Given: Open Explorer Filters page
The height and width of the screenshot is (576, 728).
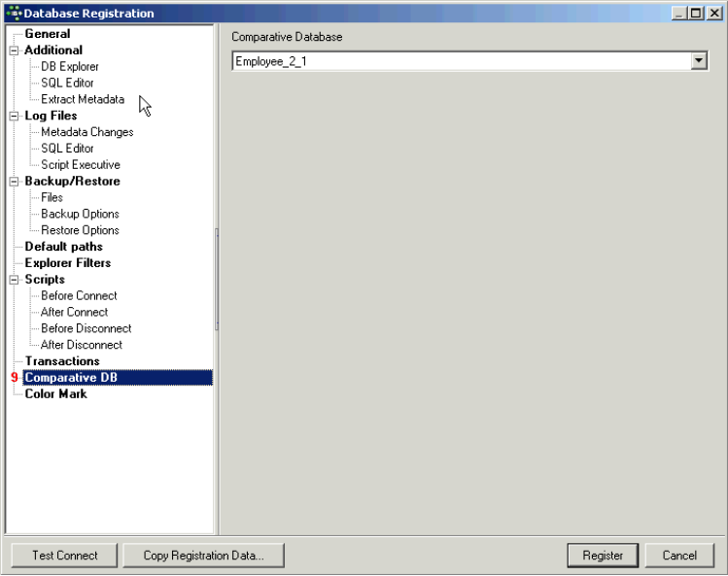Looking at the screenshot, I should [x=67, y=263].
